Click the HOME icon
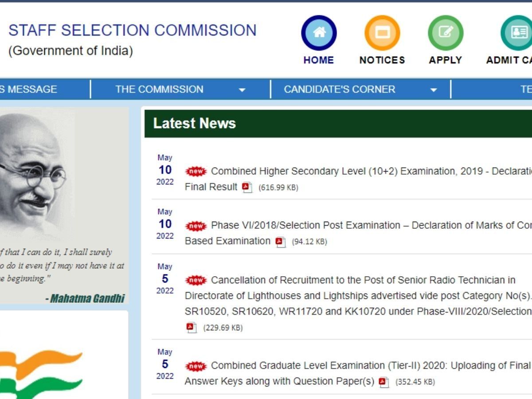This screenshot has height=399, width=532. [319, 32]
